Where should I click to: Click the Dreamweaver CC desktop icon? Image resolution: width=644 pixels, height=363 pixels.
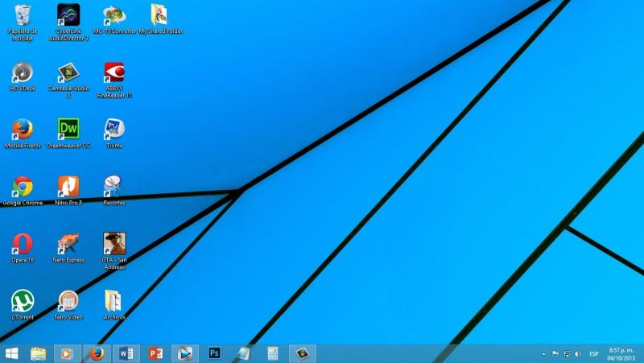[x=68, y=129]
